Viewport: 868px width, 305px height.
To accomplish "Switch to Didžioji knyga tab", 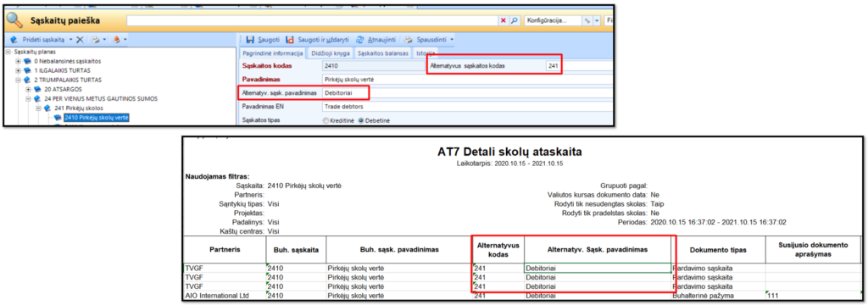I will (x=330, y=53).
